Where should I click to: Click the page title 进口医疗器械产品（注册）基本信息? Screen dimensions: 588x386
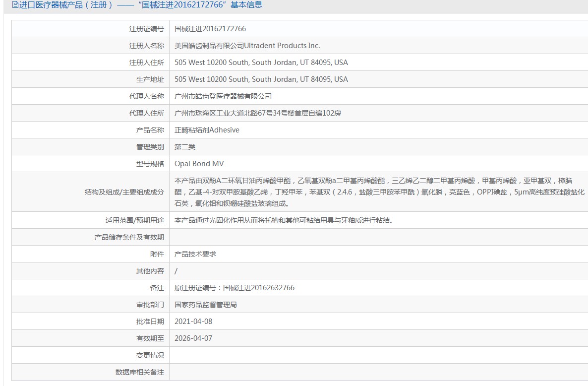140,5
